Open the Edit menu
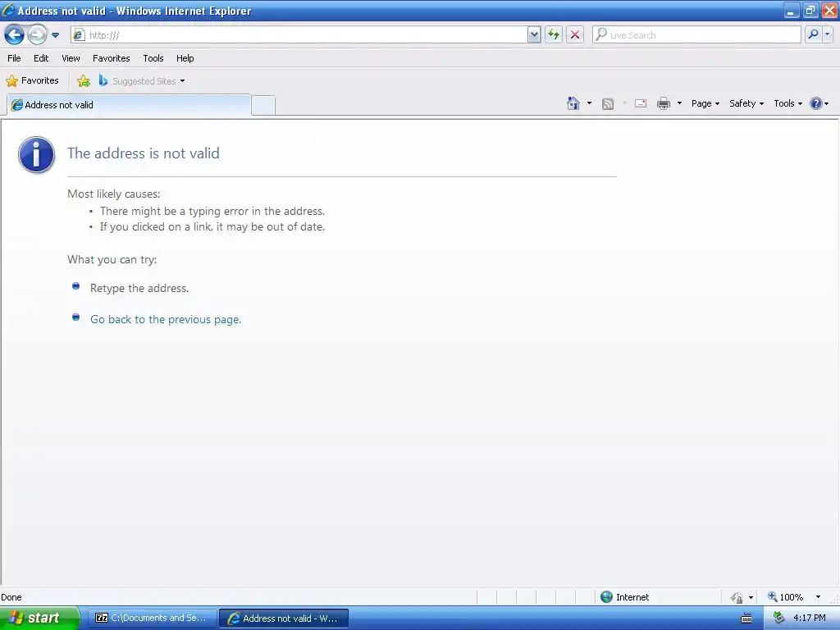 [x=41, y=58]
